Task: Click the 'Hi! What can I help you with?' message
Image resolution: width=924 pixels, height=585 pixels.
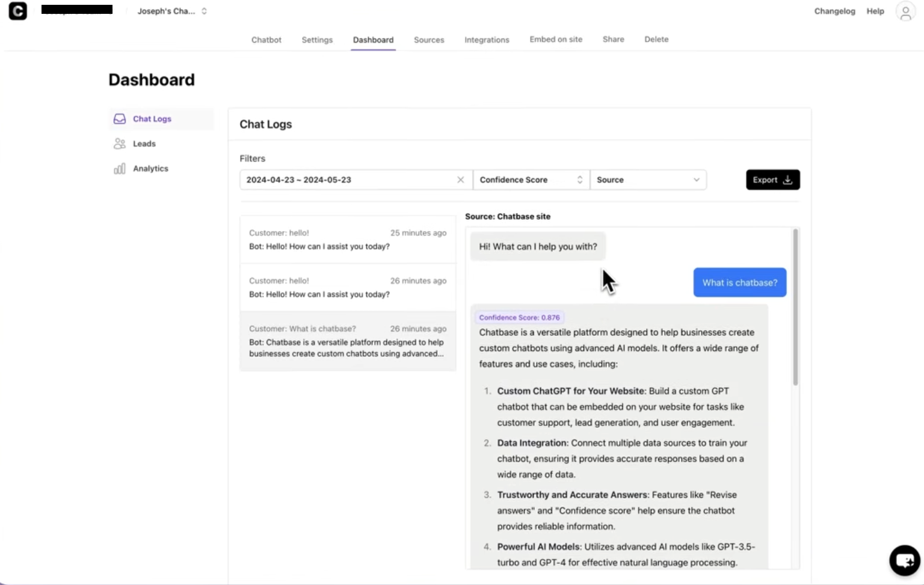Action: click(x=538, y=247)
